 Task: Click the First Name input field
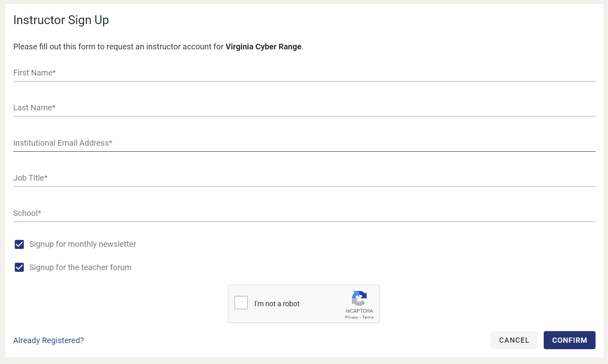(304, 73)
